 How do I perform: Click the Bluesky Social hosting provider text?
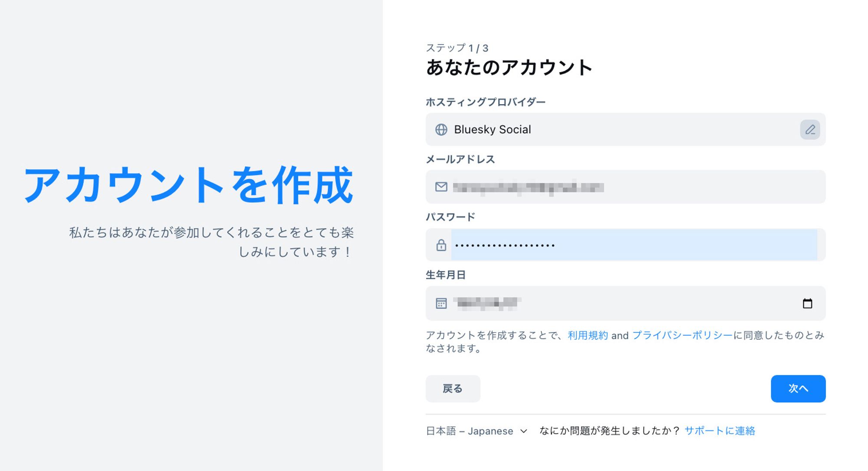[492, 130]
